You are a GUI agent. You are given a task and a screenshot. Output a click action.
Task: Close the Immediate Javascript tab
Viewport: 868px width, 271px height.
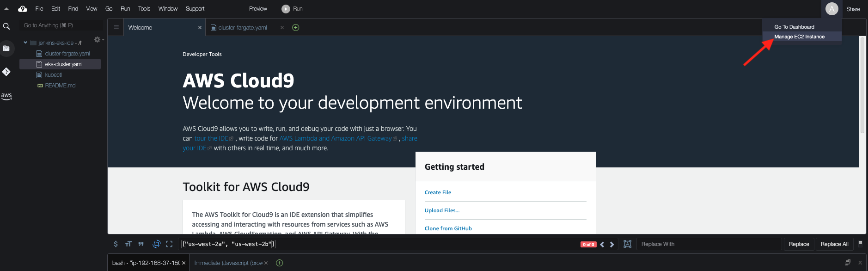[x=266, y=263]
